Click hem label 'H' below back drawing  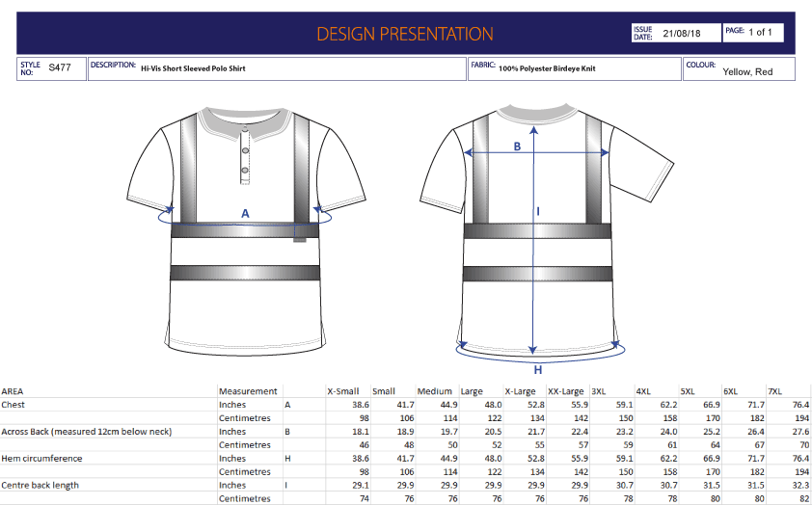(538, 370)
